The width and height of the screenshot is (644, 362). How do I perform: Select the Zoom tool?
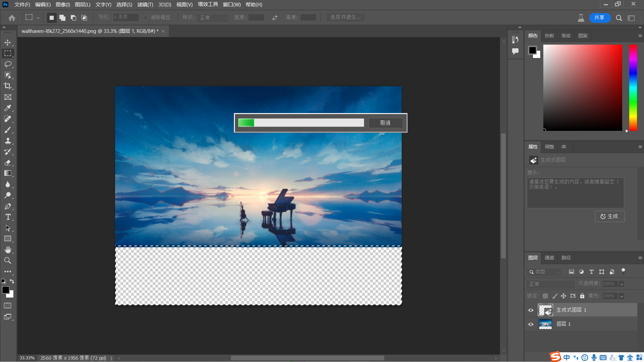[x=8, y=260]
